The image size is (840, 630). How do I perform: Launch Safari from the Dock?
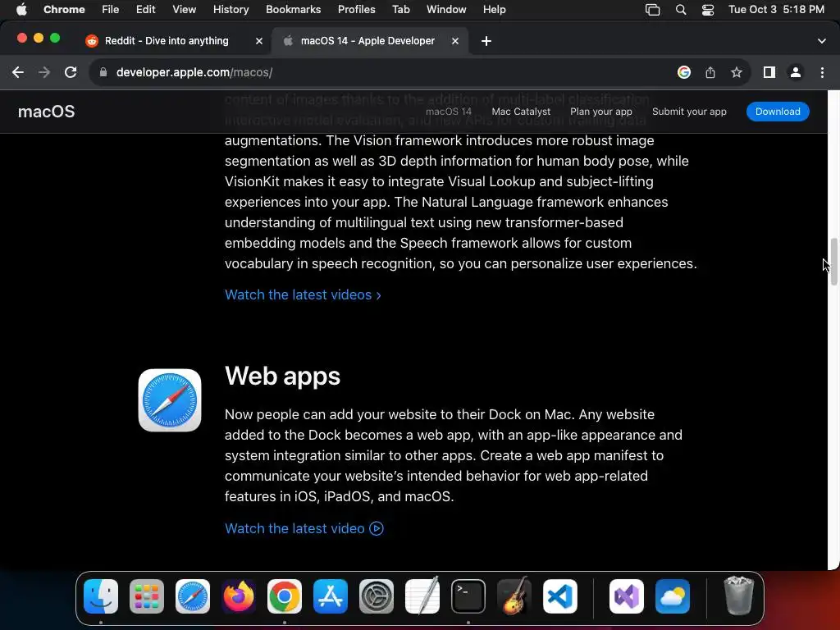pos(193,596)
